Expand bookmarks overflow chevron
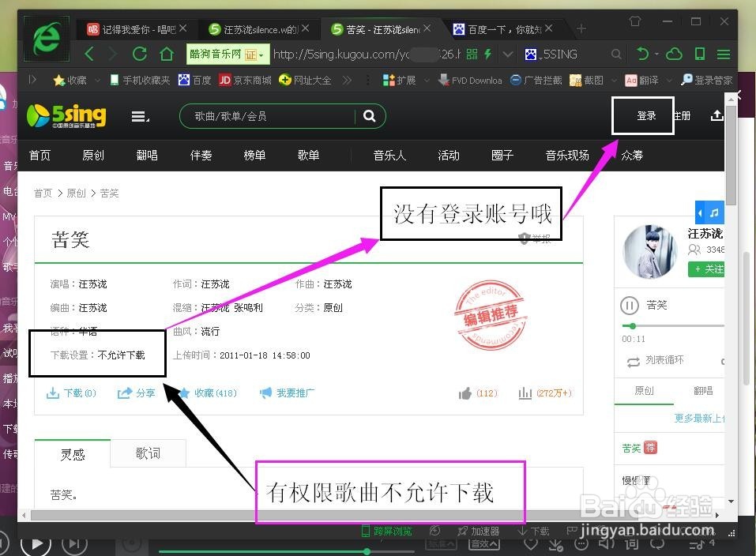This screenshot has height=556, width=756. pyautogui.click(x=347, y=80)
